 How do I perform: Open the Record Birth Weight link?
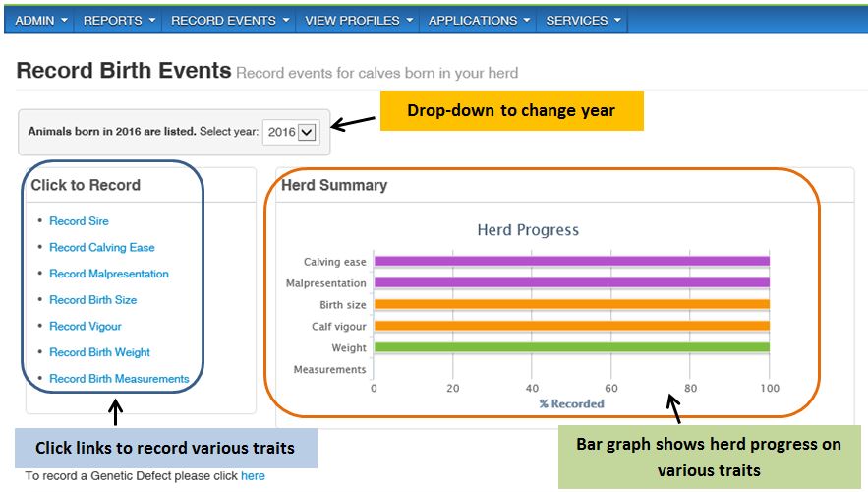pyautogui.click(x=99, y=352)
